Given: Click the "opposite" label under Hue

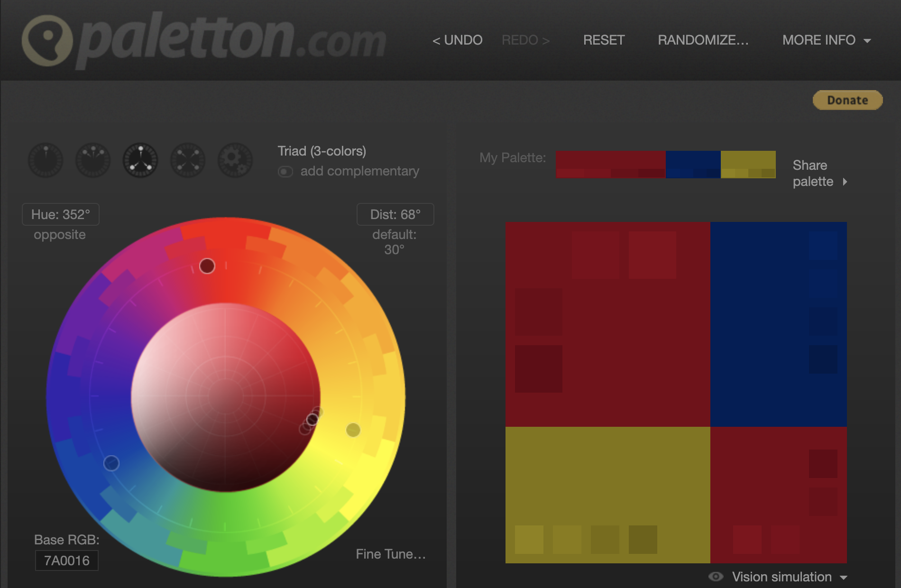Looking at the screenshot, I should pos(60,235).
